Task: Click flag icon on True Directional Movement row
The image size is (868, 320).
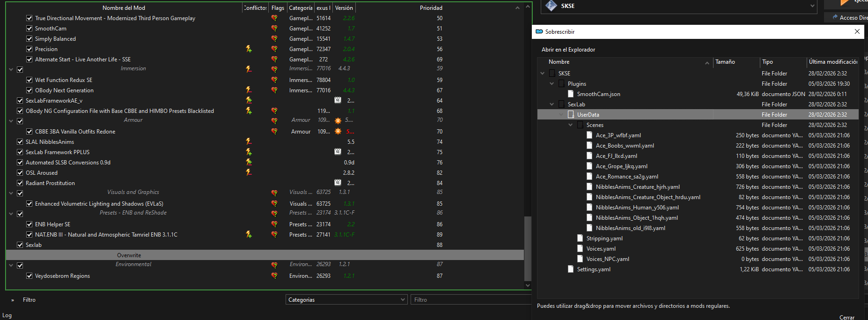Action: pos(274,18)
